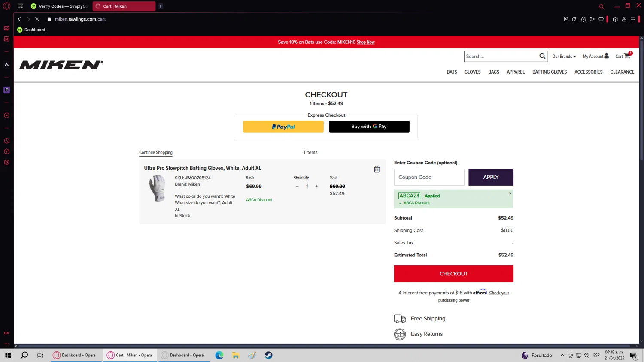Click the heart bookmark icon in address bar
The image size is (644, 362).
pyautogui.click(x=601, y=19)
